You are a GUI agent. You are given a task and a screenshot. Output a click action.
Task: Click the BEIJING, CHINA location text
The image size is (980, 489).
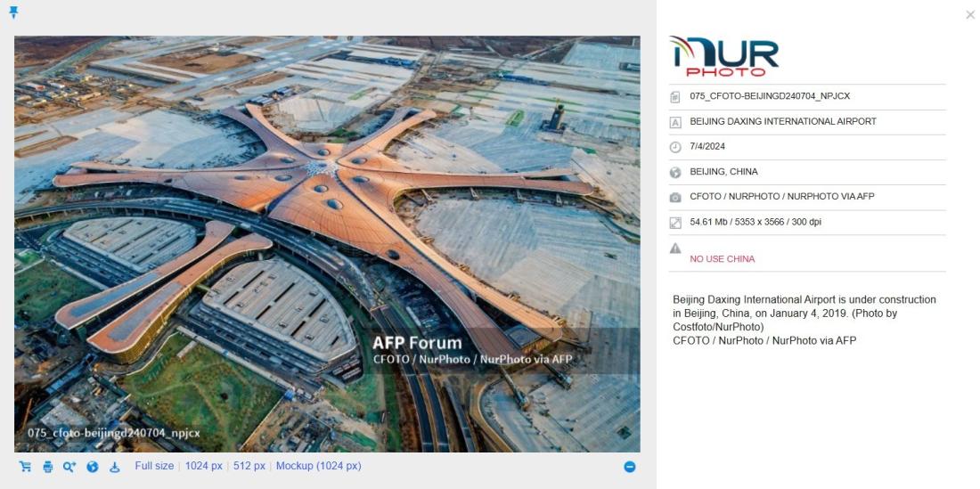pyautogui.click(x=723, y=172)
